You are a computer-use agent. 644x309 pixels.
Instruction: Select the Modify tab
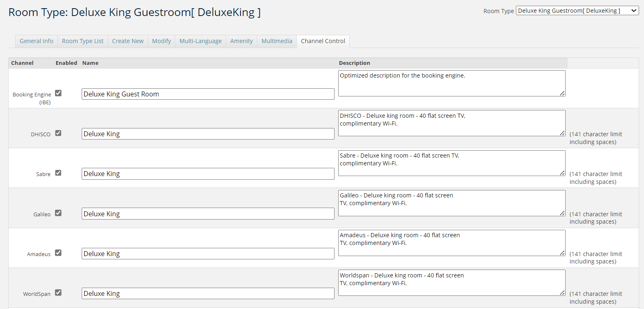[x=161, y=41]
